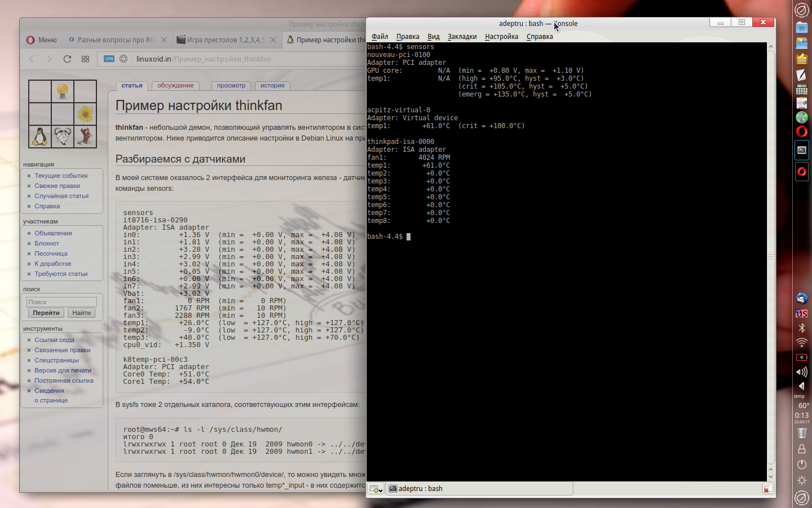The height and width of the screenshot is (508, 812).
Task: Open Konsole's Закладки menu
Action: (x=462, y=37)
